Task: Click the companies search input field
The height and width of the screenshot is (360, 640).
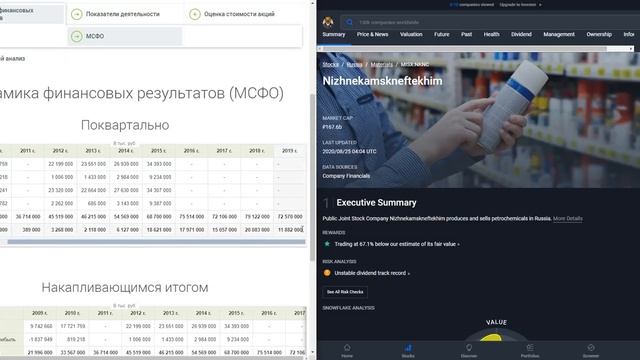Action: (490, 22)
